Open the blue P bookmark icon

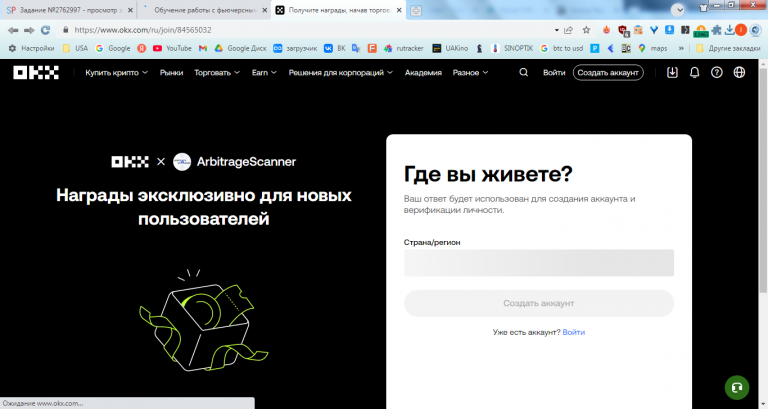(595, 48)
